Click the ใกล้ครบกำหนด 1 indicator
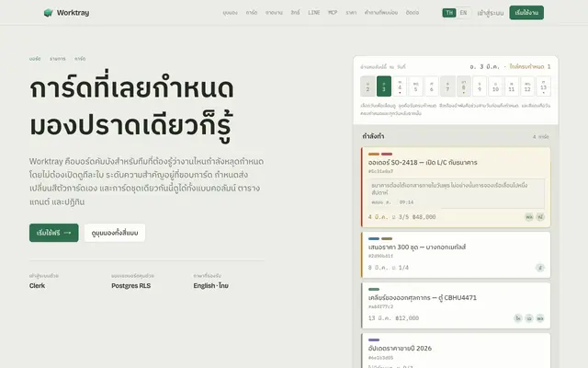The image size is (588, 368). (x=530, y=67)
